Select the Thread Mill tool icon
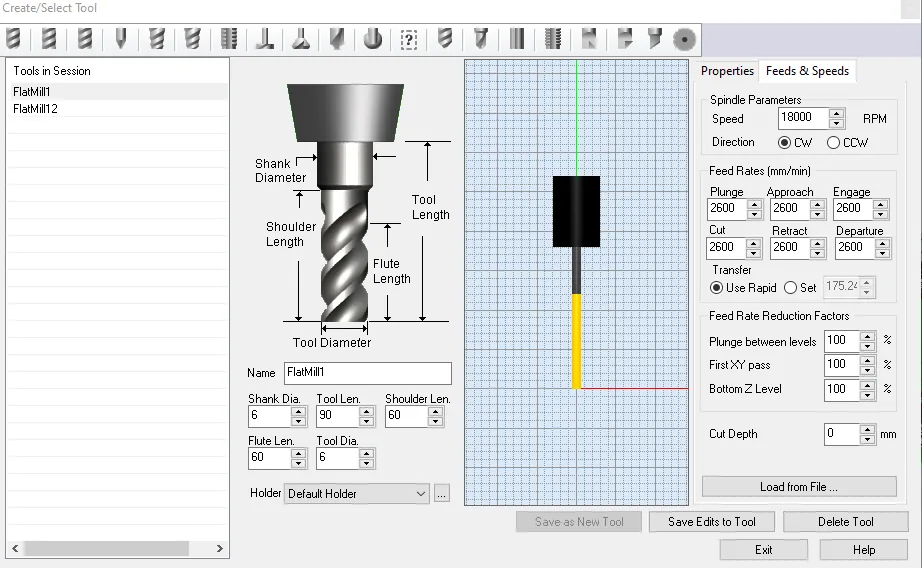The width and height of the screenshot is (922, 568). pos(229,39)
